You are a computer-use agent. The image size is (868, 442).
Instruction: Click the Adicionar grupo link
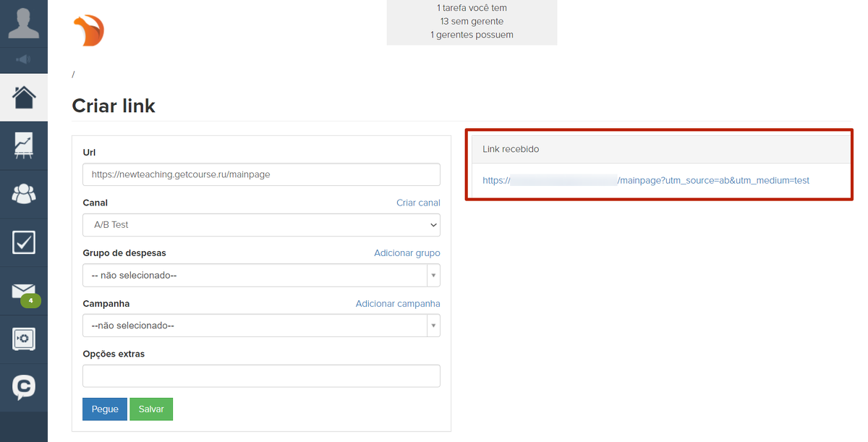coord(407,253)
